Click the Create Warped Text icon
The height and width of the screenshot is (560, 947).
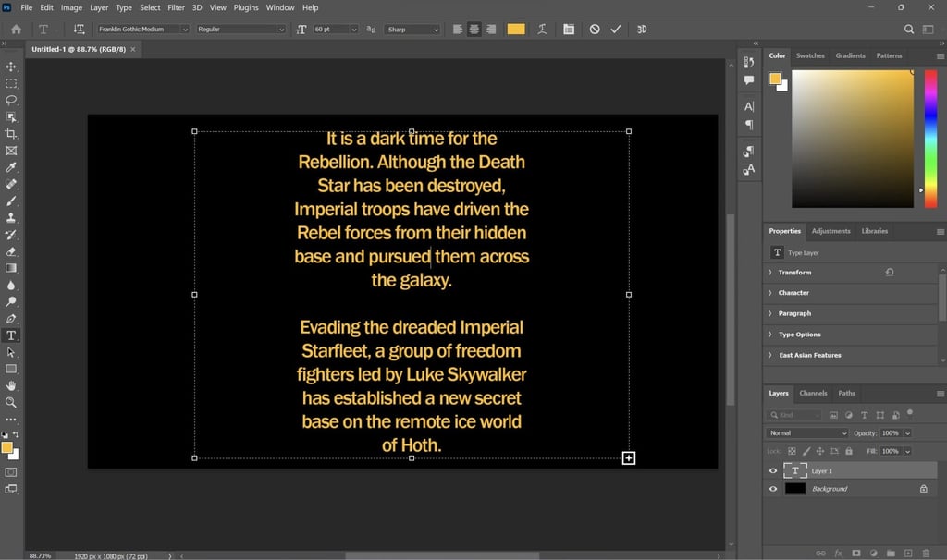(542, 29)
